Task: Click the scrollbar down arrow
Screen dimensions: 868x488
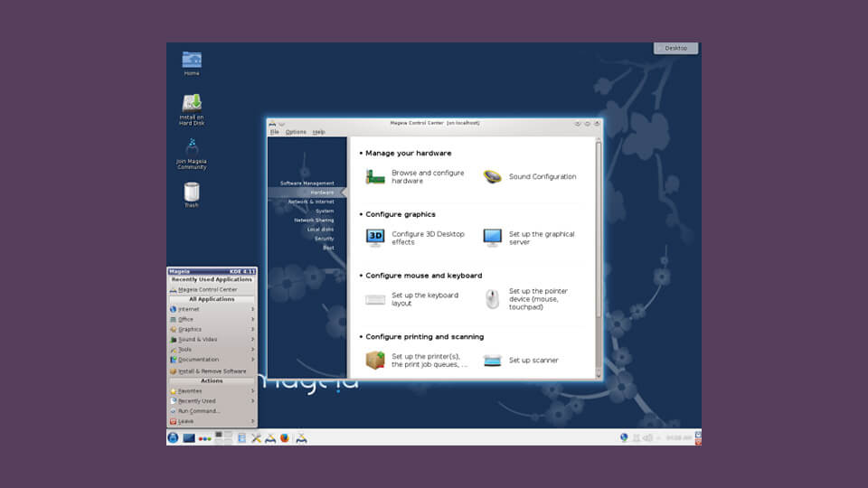Action: pos(599,376)
